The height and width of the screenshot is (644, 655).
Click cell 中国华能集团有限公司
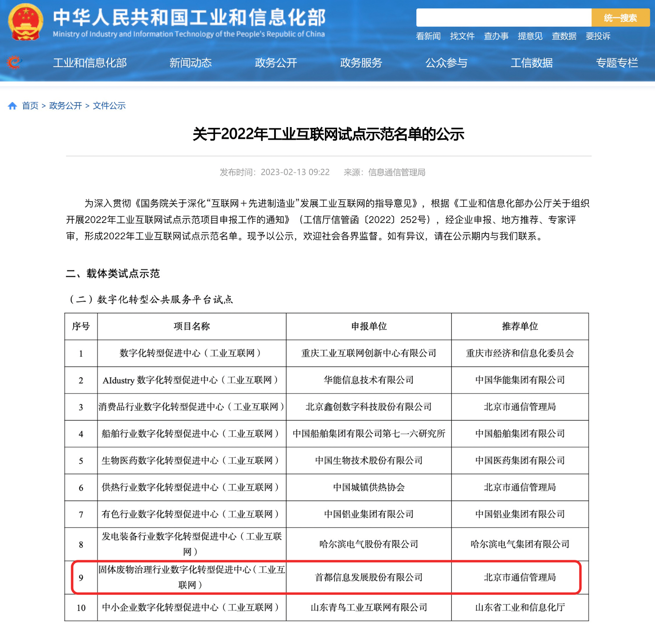click(520, 380)
